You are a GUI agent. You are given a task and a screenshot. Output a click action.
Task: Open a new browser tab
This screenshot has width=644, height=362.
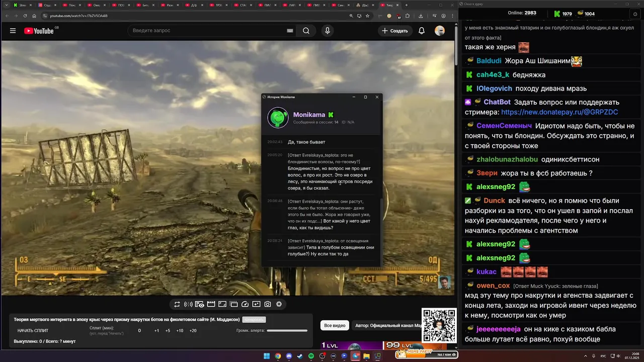[x=407, y=5]
